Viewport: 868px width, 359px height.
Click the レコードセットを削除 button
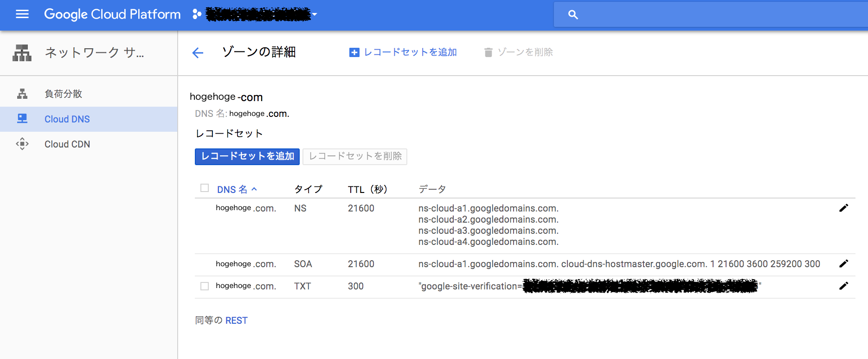(355, 156)
